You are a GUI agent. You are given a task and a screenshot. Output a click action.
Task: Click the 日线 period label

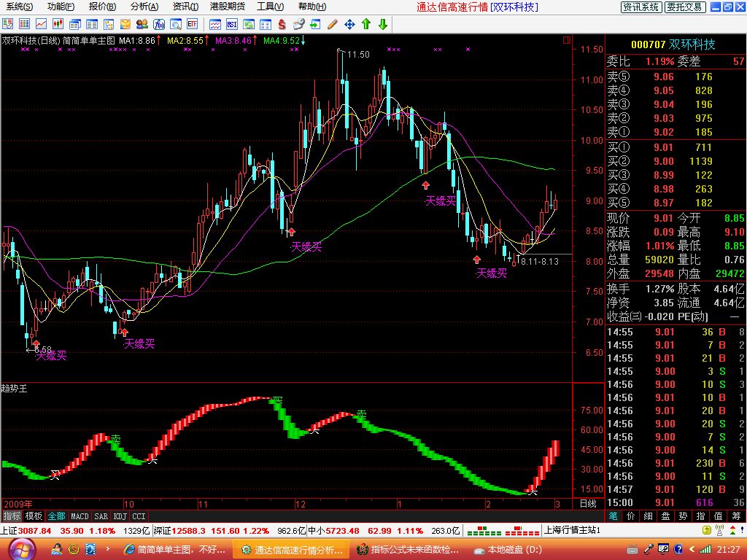(x=588, y=504)
